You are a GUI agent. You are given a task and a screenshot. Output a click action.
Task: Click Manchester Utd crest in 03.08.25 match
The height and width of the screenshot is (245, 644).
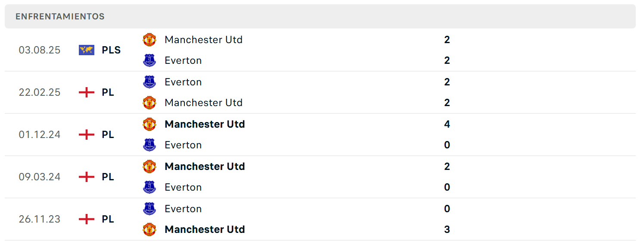pos(149,40)
